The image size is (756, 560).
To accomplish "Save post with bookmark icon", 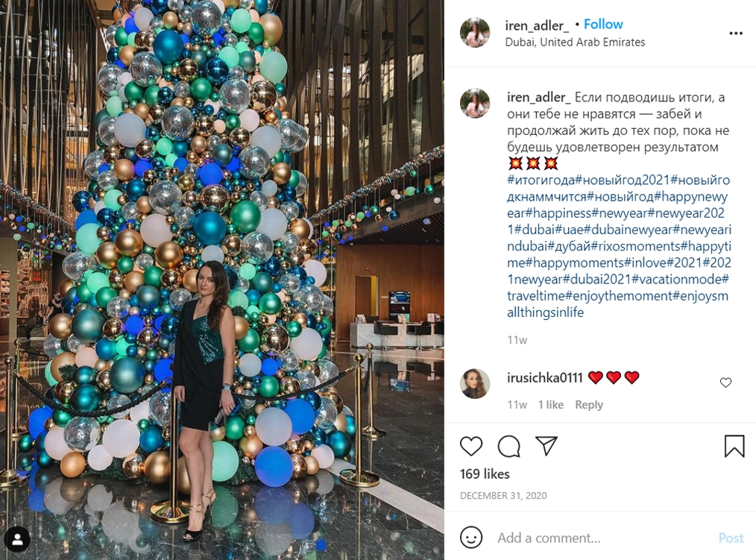I will (x=734, y=446).
